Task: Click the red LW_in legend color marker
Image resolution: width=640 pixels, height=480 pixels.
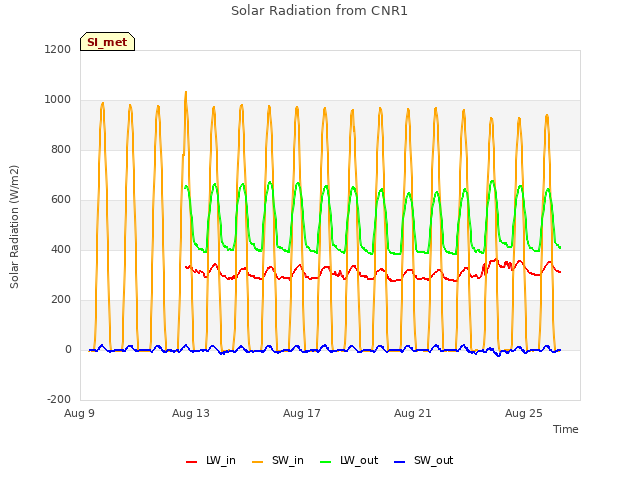Action: (x=191, y=462)
